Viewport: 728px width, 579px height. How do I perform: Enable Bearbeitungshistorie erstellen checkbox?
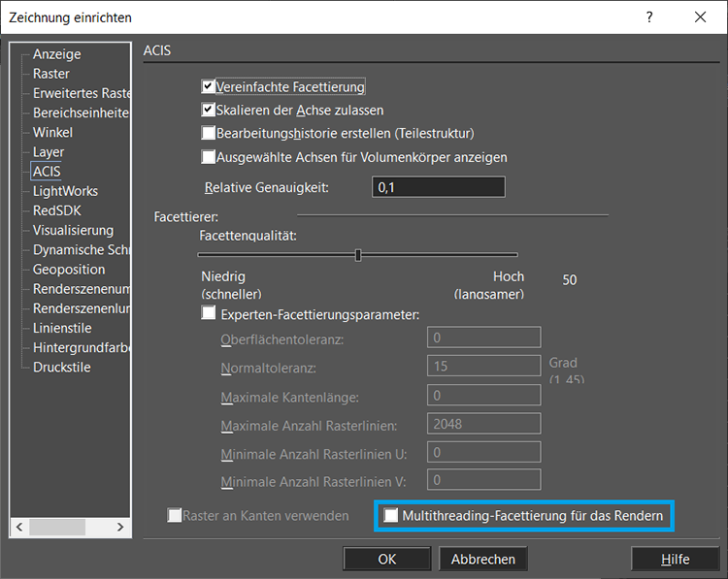(x=208, y=133)
